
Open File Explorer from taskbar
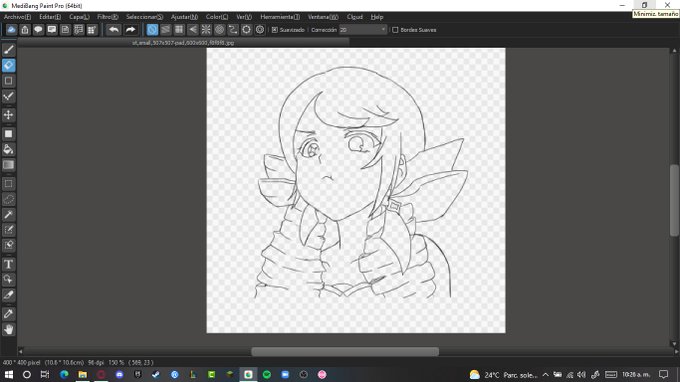[82, 374]
